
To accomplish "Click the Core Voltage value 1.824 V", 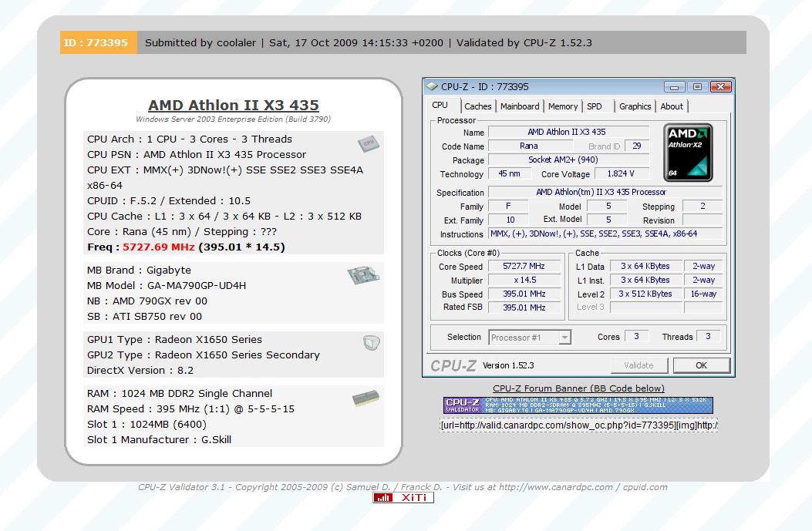I will click(621, 174).
